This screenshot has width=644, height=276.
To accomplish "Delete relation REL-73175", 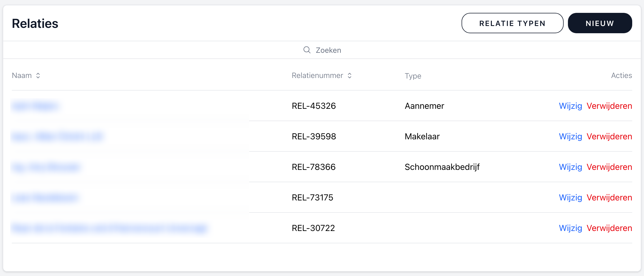I will tap(609, 197).
